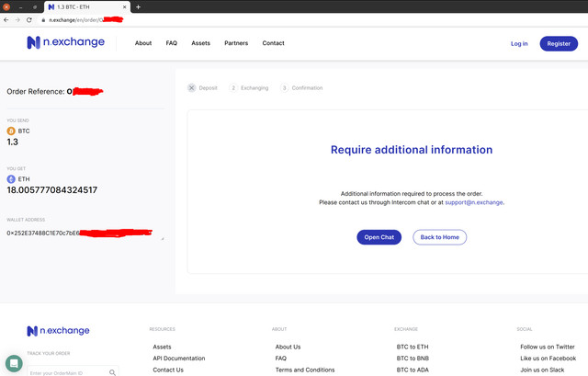Open footer Terms and Conditions link
The image size is (588, 376).
[x=305, y=370]
